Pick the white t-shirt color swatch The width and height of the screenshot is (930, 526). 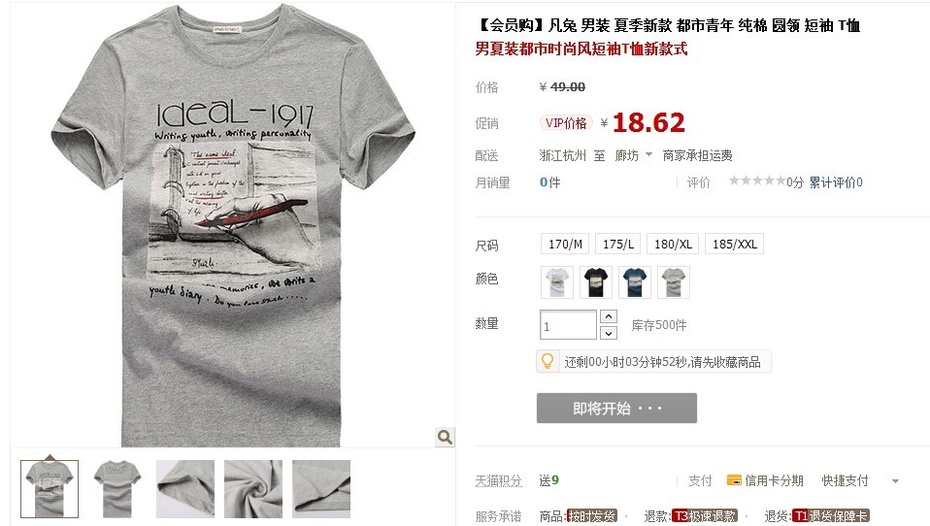[557, 282]
